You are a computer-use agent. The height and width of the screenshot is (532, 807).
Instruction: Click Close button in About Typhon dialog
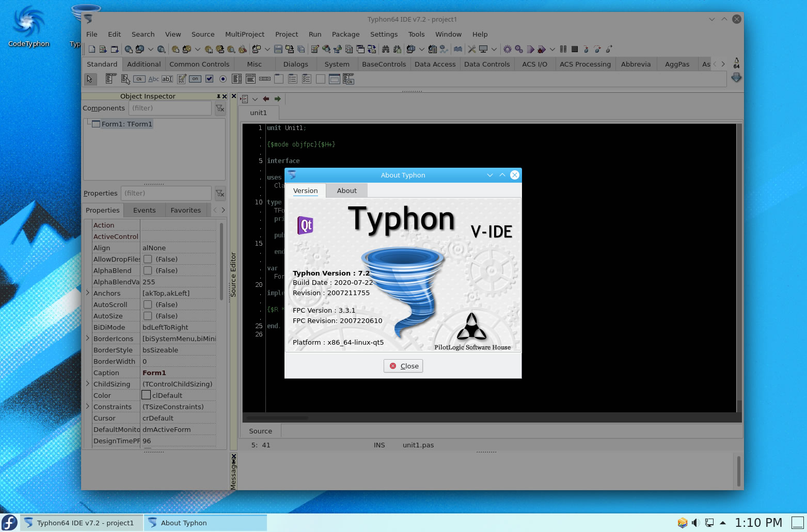[403, 366]
